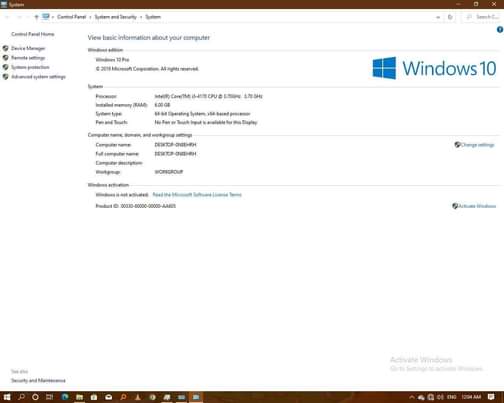Click the Product ID text
The height and width of the screenshot is (403, 504).
click(x=136, y=206)
